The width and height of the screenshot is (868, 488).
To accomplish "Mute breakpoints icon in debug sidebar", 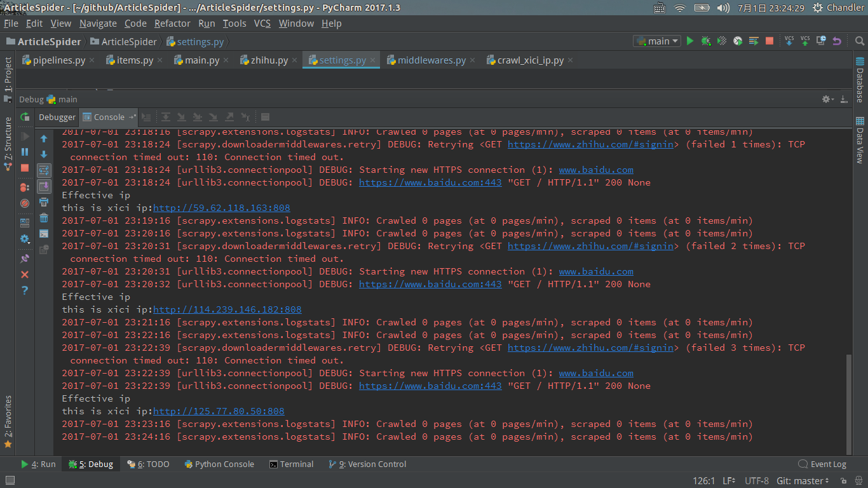I will 25,203.
